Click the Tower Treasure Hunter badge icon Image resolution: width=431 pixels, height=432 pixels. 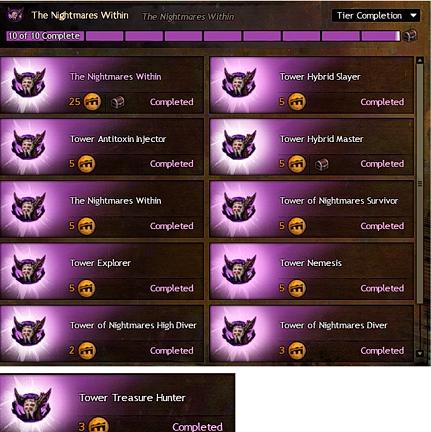[x=31, y=405]
